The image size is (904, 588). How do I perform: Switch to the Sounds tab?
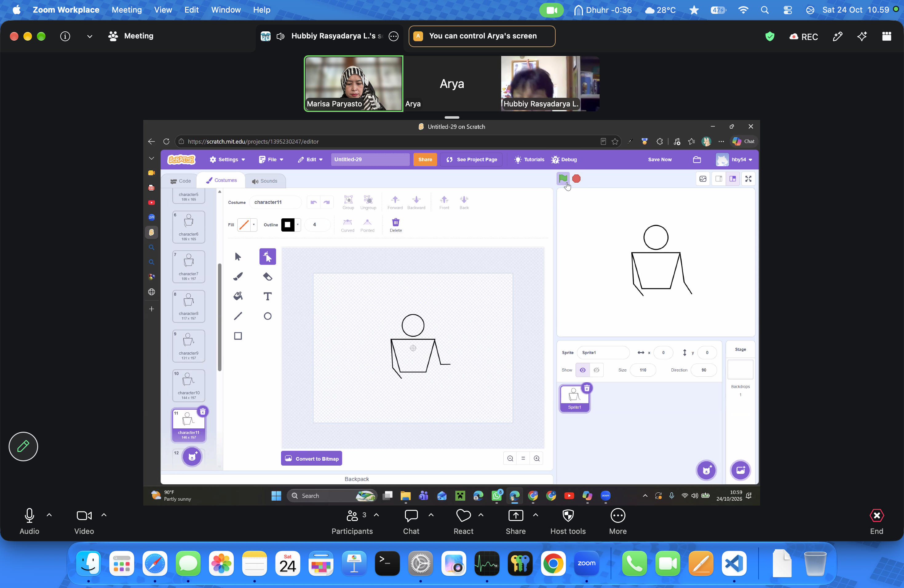264,181
